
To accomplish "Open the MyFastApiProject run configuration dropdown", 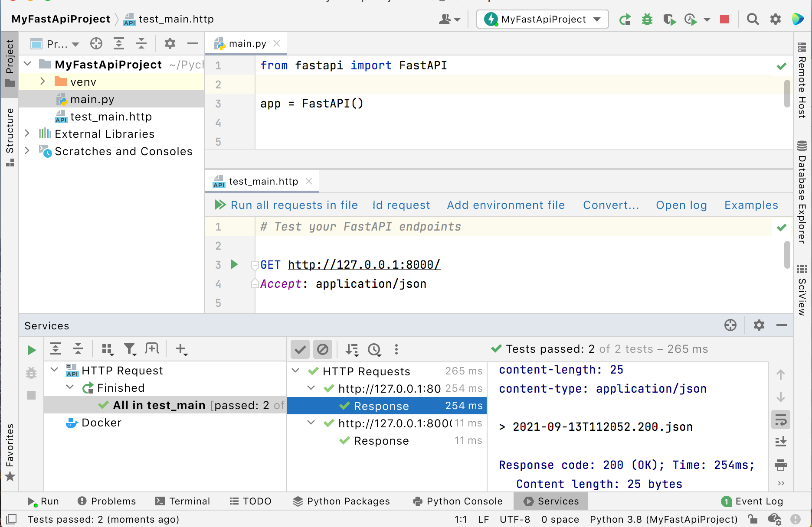I will coord(542,19).
